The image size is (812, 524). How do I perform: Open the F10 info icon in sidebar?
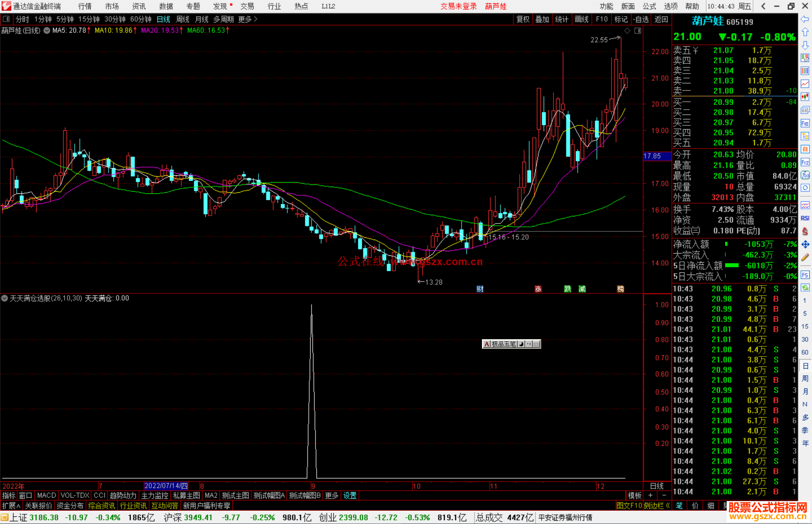tap(805, 123)
